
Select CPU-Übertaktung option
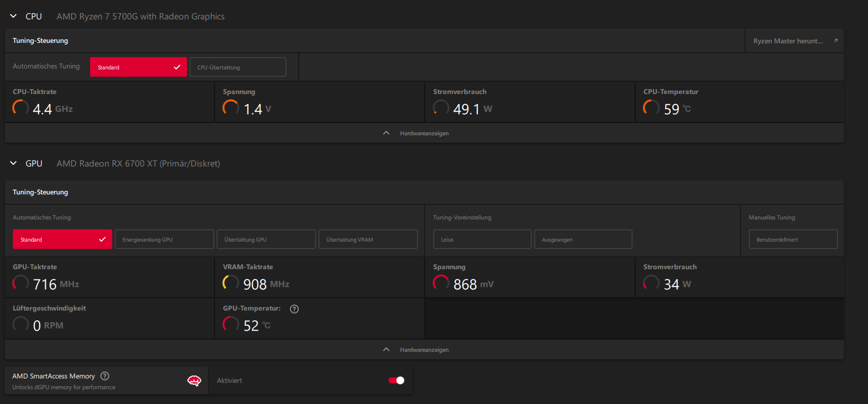coord(238,67)
